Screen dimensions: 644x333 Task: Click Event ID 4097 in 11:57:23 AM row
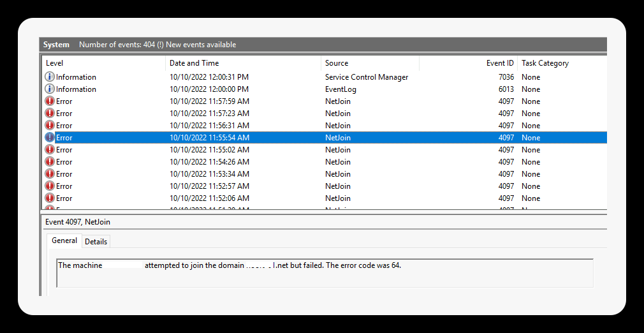tap(506, 113)
